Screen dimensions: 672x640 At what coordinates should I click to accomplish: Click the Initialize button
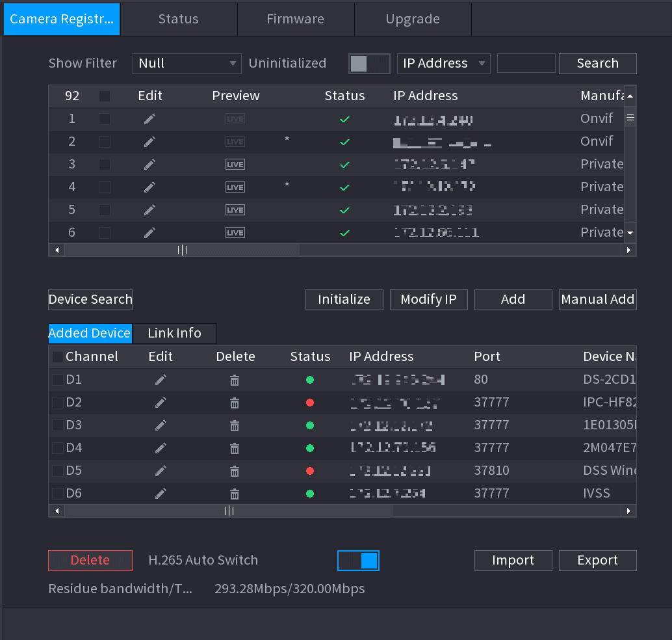344,299
